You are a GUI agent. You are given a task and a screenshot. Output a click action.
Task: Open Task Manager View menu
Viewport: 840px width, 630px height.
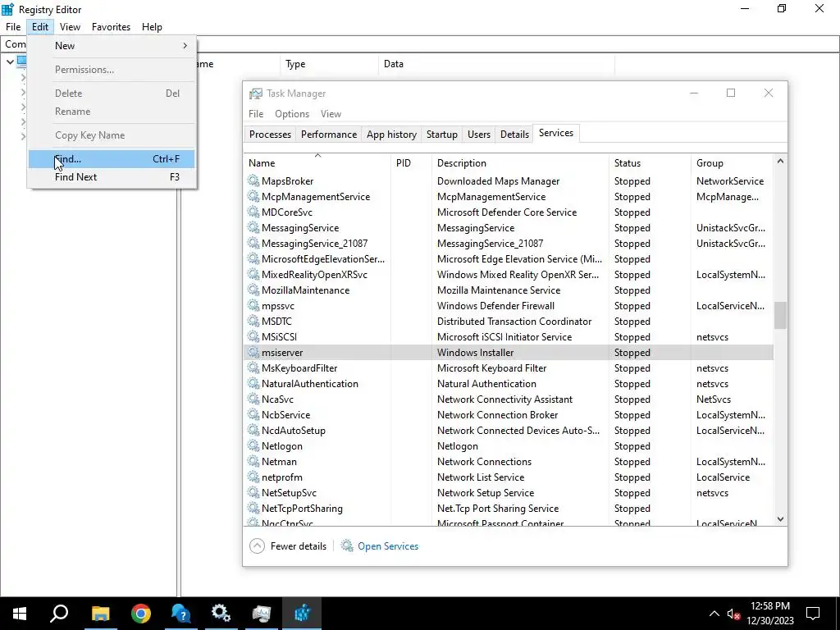pyautogui.click(x=331, y=114)
